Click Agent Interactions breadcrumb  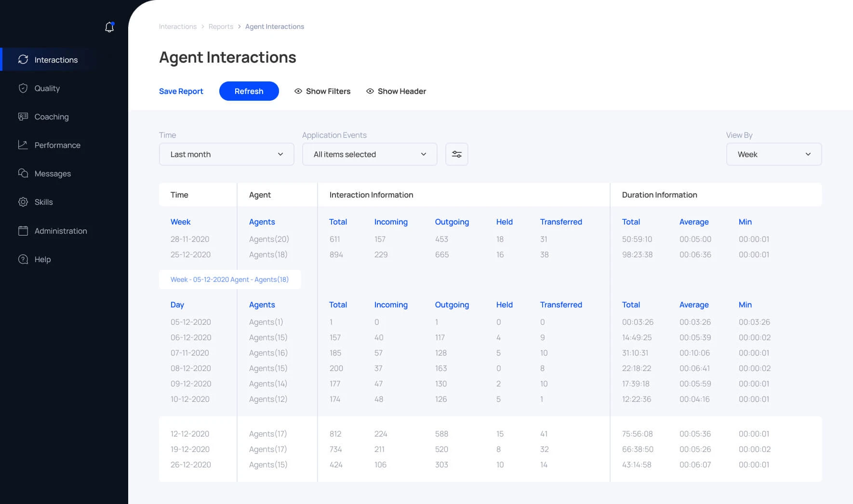pos(275,27)
